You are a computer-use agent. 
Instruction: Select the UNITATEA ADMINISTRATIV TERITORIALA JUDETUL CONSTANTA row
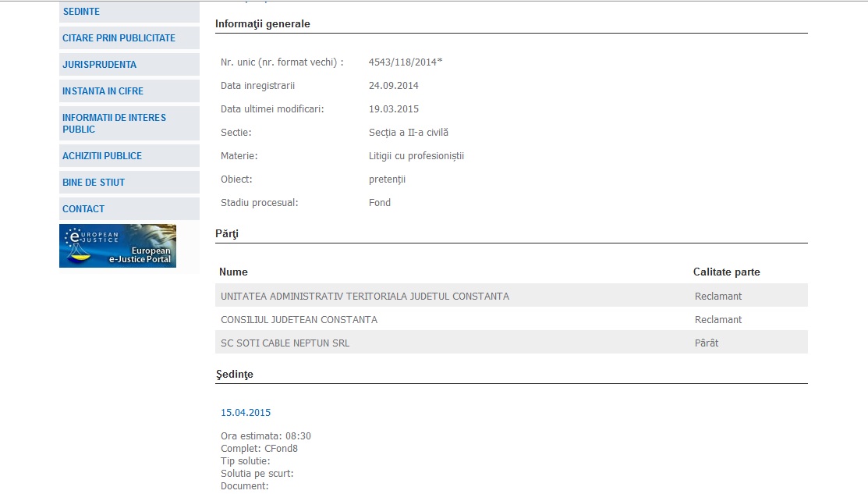365,297
